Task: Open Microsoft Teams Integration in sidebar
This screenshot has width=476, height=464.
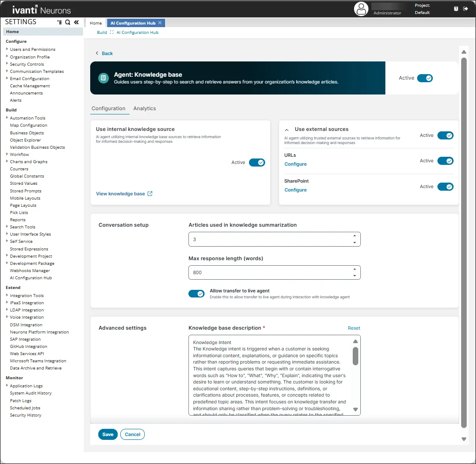Action: pos(38,361)
